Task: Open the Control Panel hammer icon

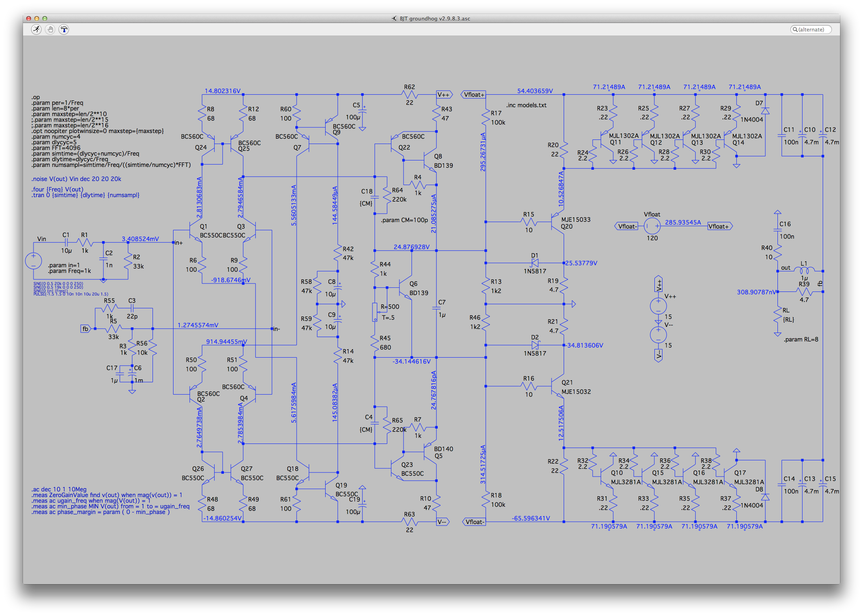Action: pos(64,29)
